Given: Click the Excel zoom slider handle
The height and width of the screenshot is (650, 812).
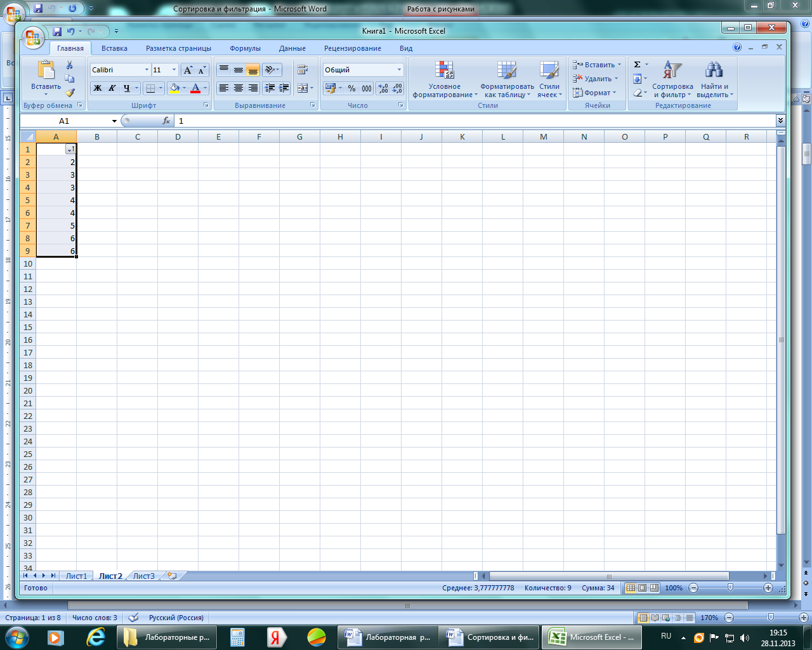Looking at the screenshot, I should (730, 588).
